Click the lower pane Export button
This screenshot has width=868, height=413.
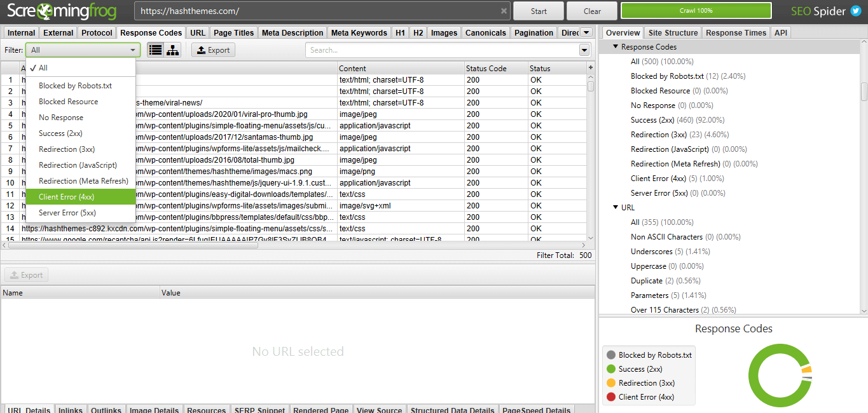pos(26,275)
